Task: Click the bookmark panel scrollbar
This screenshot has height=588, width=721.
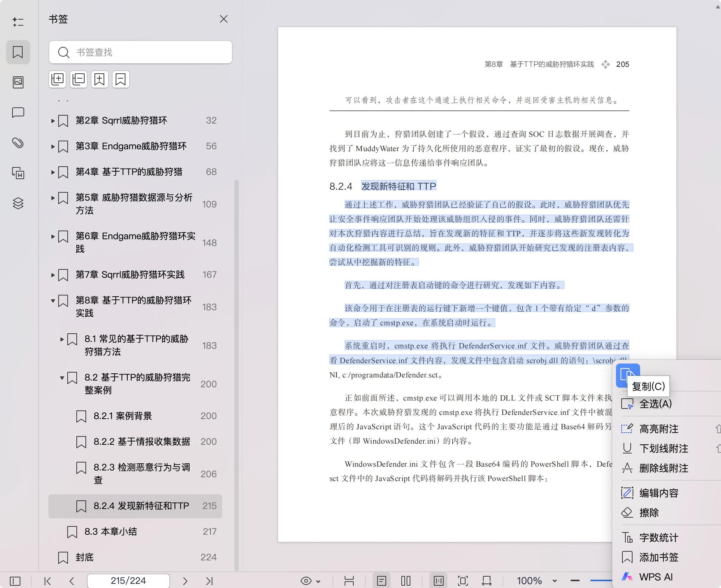Action: click(237, 375)
